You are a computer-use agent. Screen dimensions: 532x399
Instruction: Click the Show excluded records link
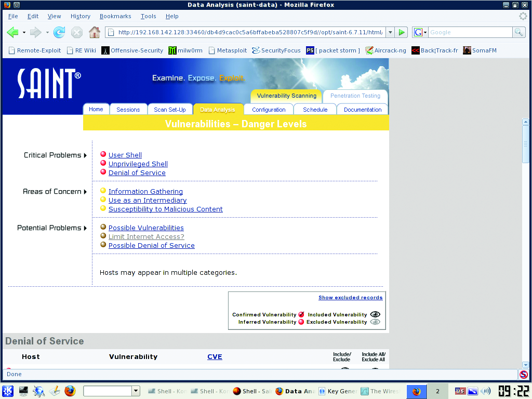(x=350, y=298)
